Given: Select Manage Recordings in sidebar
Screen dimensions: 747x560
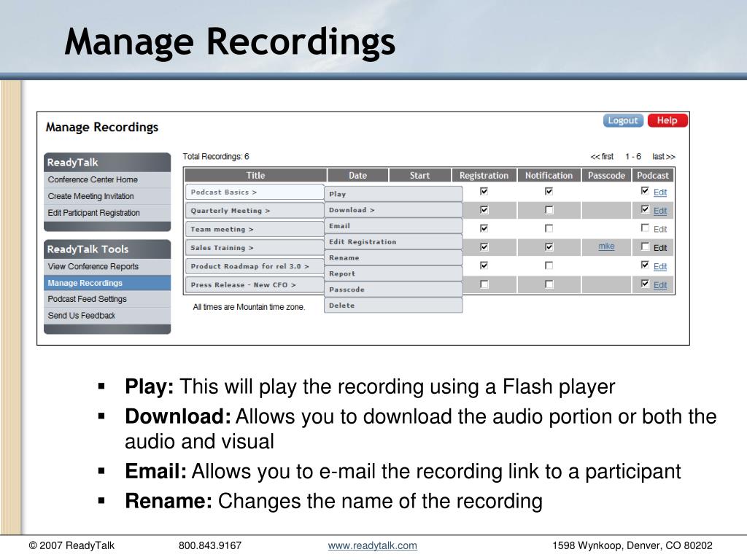Looking at the screenshot, I should click(107, 283).
